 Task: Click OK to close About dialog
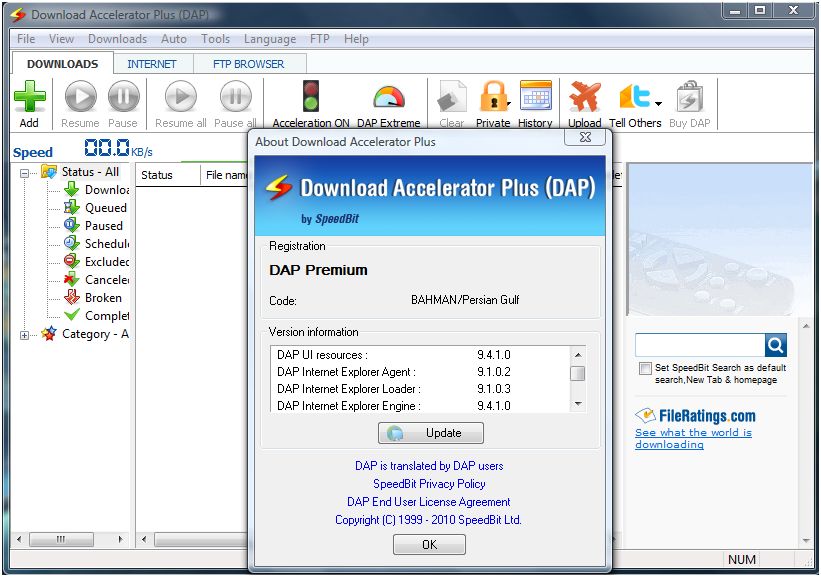429,545
